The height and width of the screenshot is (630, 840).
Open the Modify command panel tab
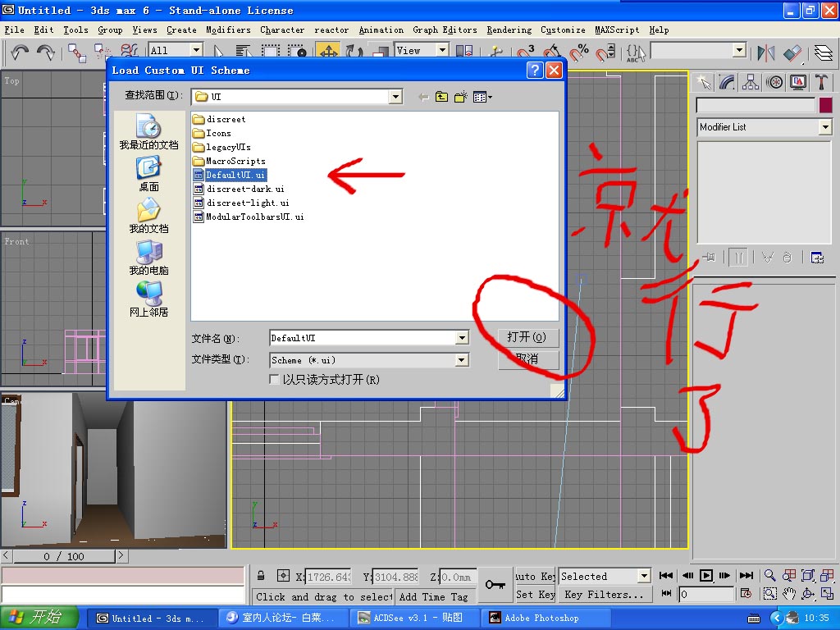click(727, 83)
